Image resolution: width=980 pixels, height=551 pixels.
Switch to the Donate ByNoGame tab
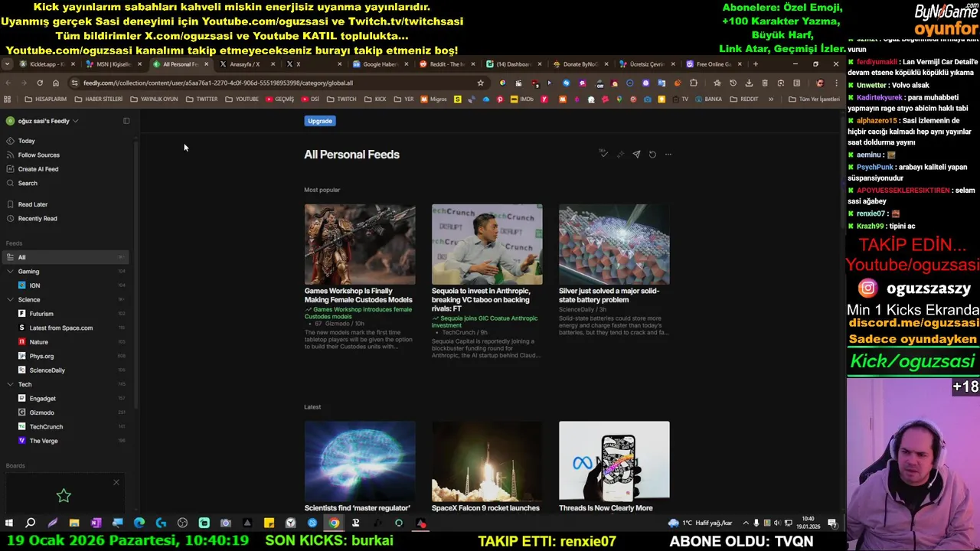[580, 64]
